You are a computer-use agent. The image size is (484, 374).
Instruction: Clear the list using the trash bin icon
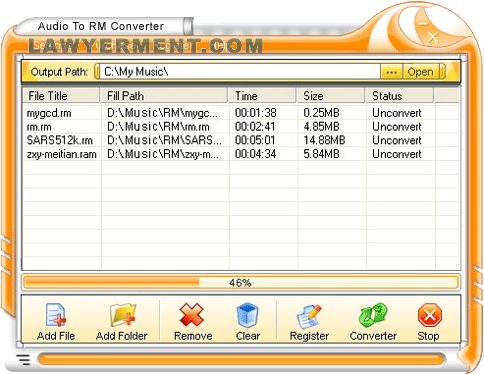(248, 315)
